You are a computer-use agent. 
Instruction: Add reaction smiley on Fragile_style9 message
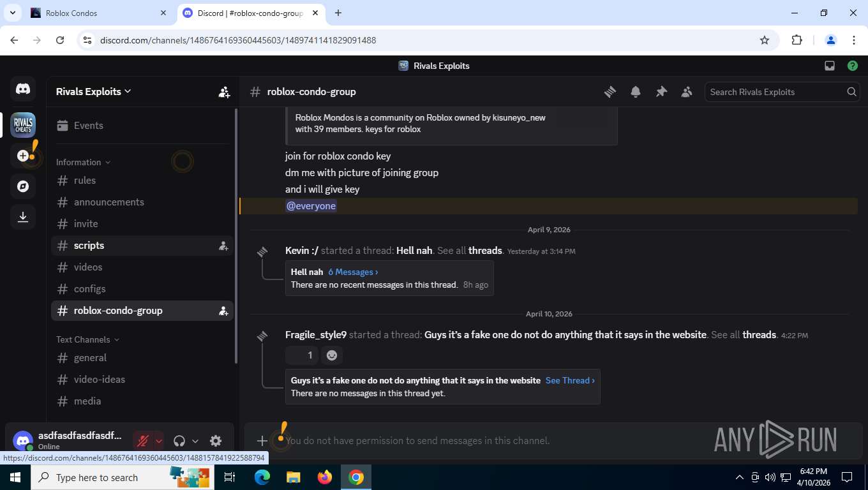point(332,355)
